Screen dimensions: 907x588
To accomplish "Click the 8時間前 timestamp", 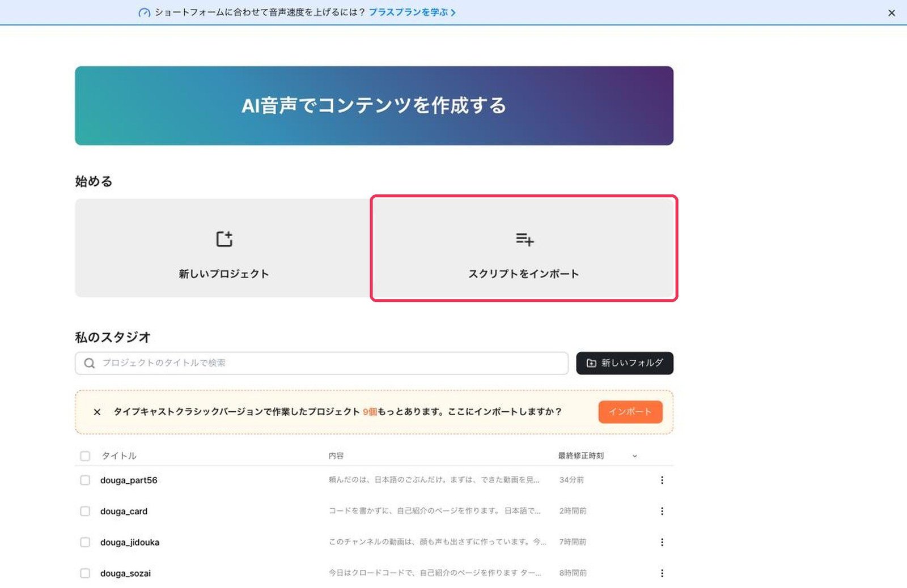I will pyautogui.click(x=573, y=573).
